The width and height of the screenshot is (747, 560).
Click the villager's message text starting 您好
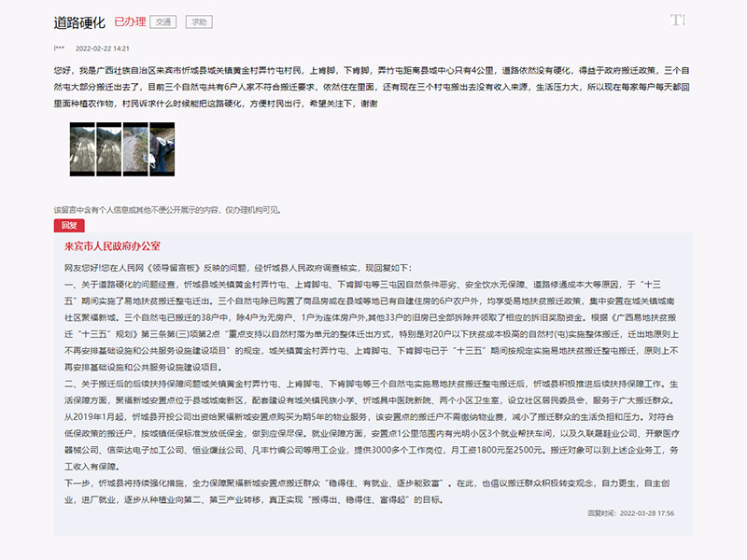[372, 87]
